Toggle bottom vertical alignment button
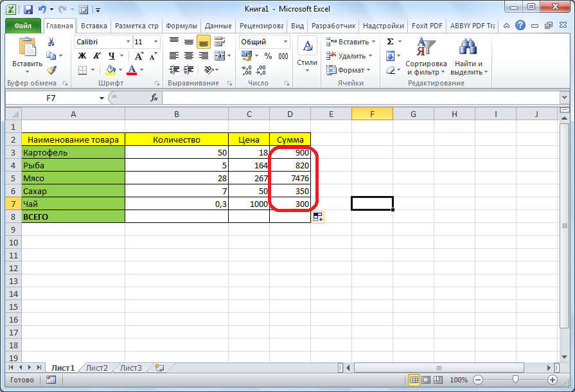This screenshot has width=575, height=392. coord(203,42)
